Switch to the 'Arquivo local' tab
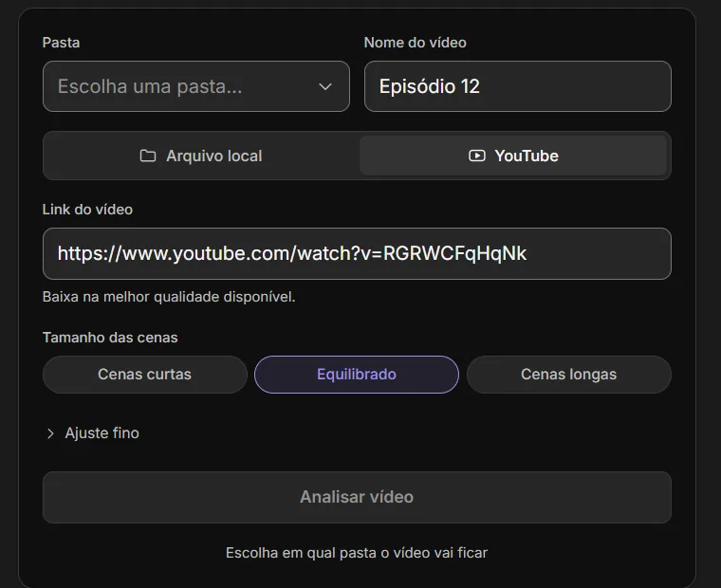This screenshot has width=721, height=588. (x=201, y=156)
